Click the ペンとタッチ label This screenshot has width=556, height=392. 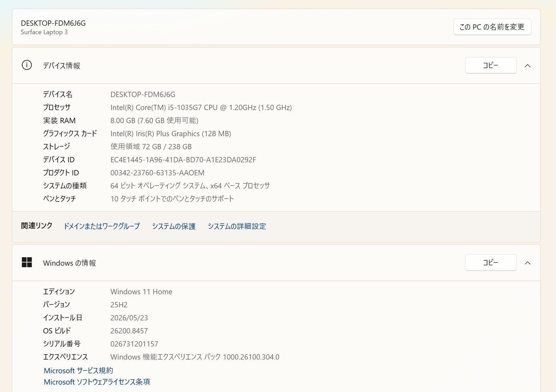pos(60,199)
